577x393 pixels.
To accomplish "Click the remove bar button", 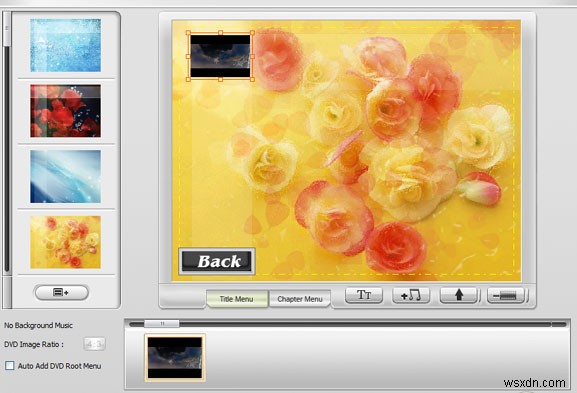I will pyautogui.click(x=506, y=295).
